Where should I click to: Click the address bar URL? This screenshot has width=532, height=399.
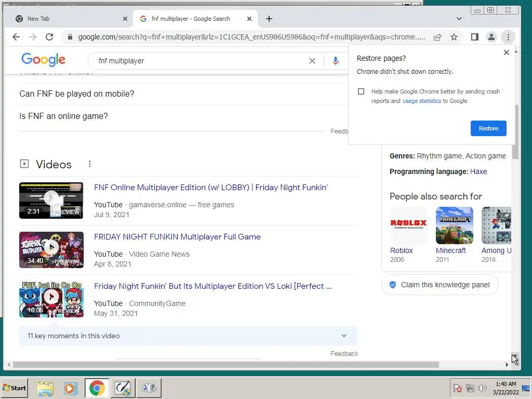[x=251, y=37]
